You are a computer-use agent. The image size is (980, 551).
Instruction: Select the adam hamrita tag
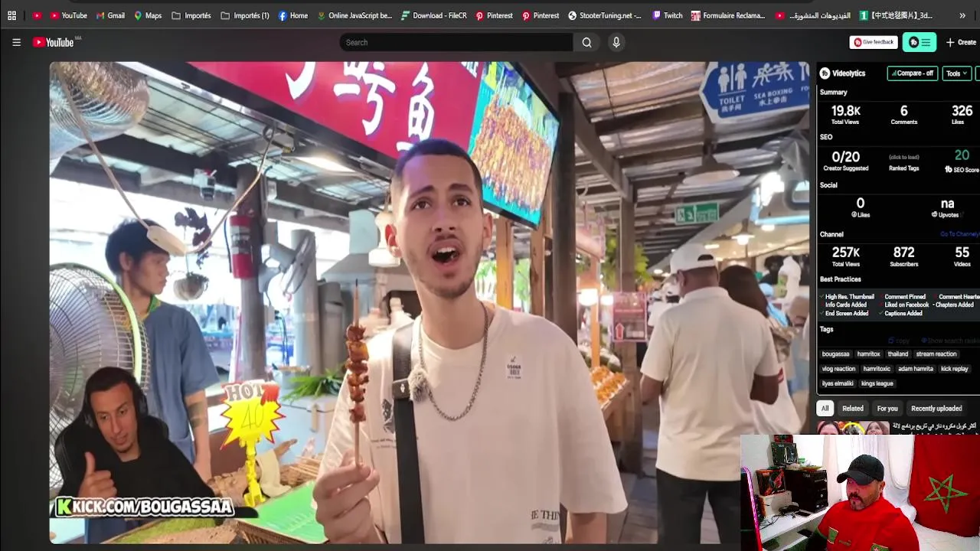[x=916, y=369]
